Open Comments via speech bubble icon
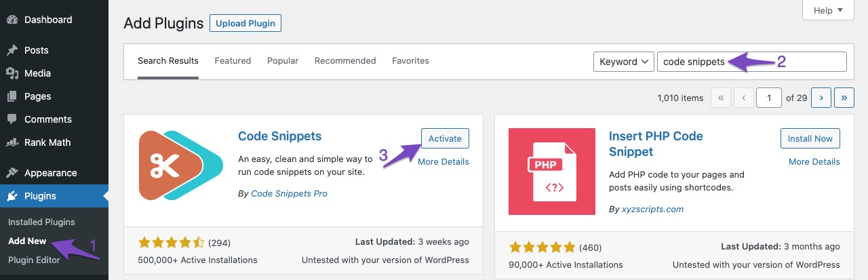Viewport: 868px width, 280px height. tap(12, 119)
